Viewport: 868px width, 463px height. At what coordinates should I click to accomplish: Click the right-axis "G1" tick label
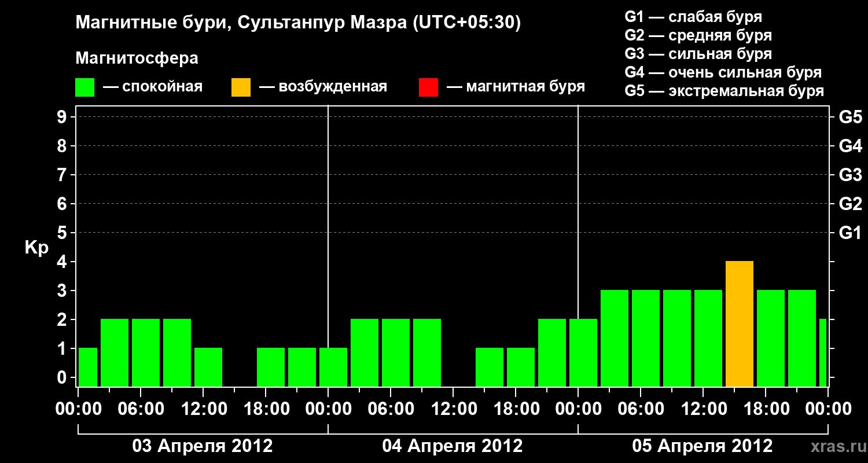coord(850,233)
